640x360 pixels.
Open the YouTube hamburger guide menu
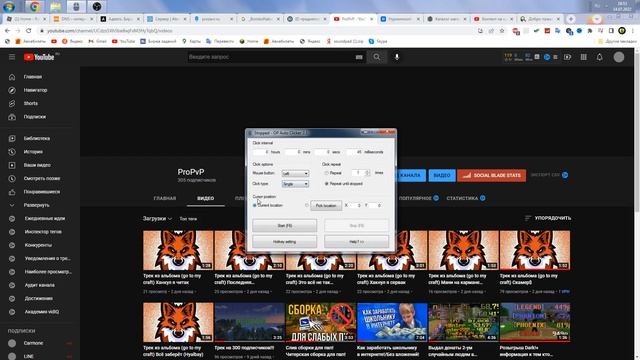tap(12, 57)
